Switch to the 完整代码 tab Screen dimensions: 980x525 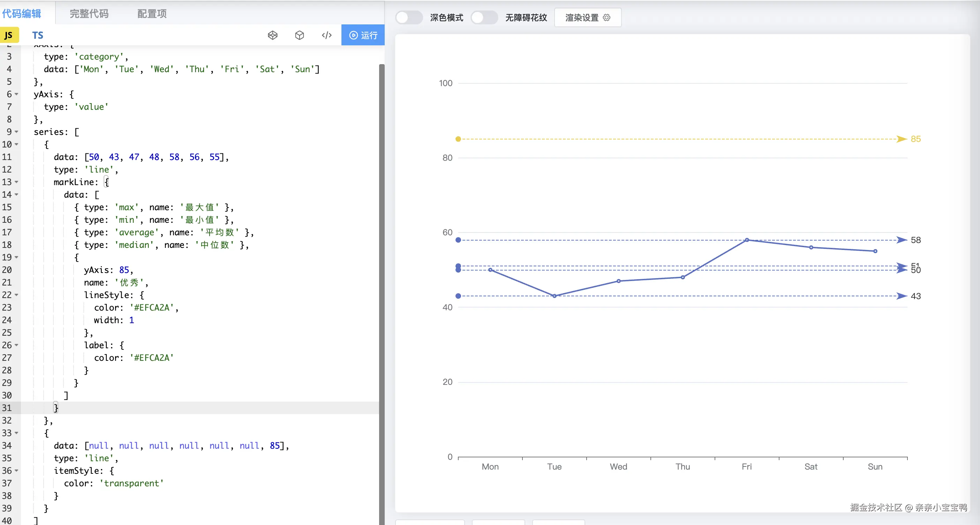click(x=89, y=14)
